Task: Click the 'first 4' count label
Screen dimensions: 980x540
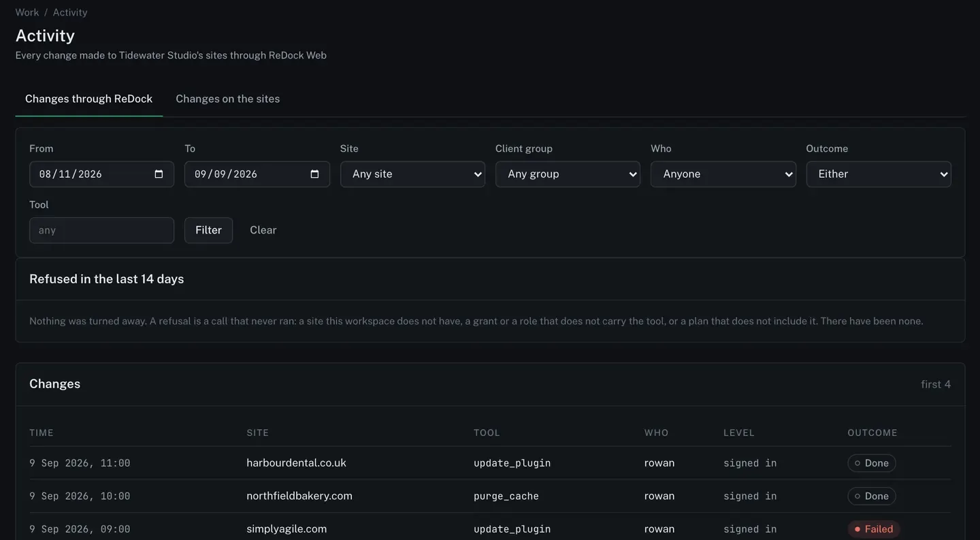Action: (936, 384)
